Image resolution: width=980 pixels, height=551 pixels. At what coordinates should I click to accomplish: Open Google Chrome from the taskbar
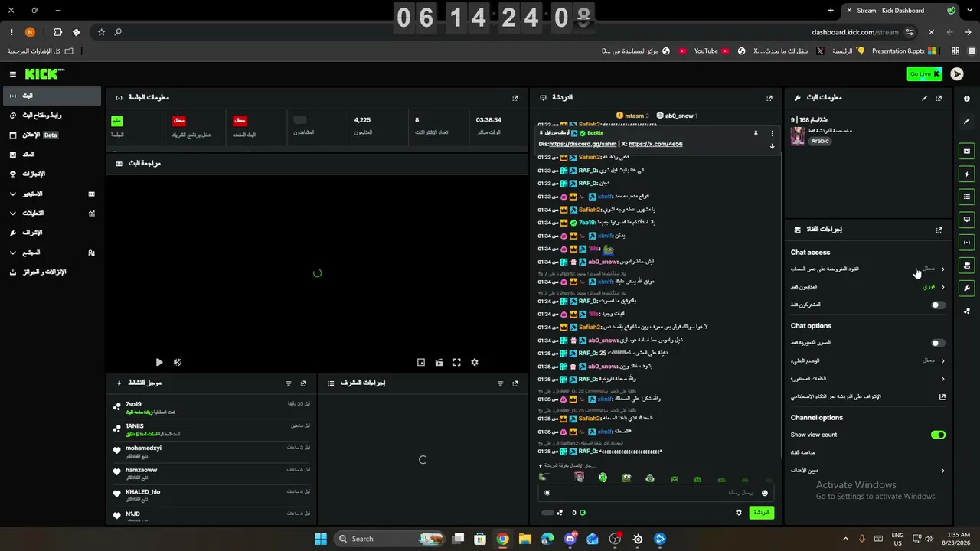click(502, 539)
